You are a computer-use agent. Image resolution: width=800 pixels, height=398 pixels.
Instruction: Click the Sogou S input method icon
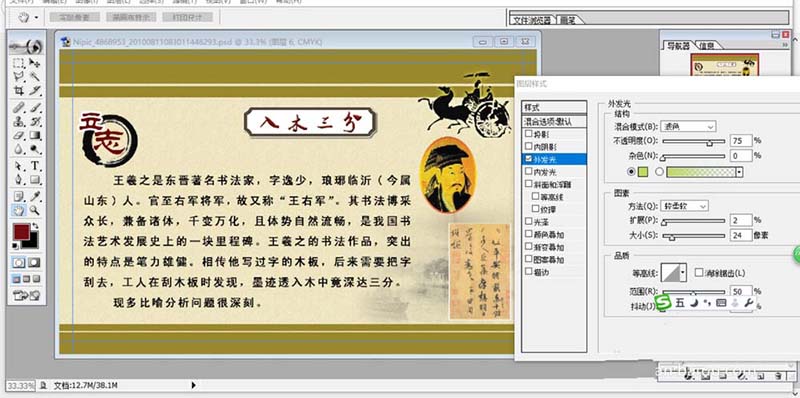coord(662,303)
